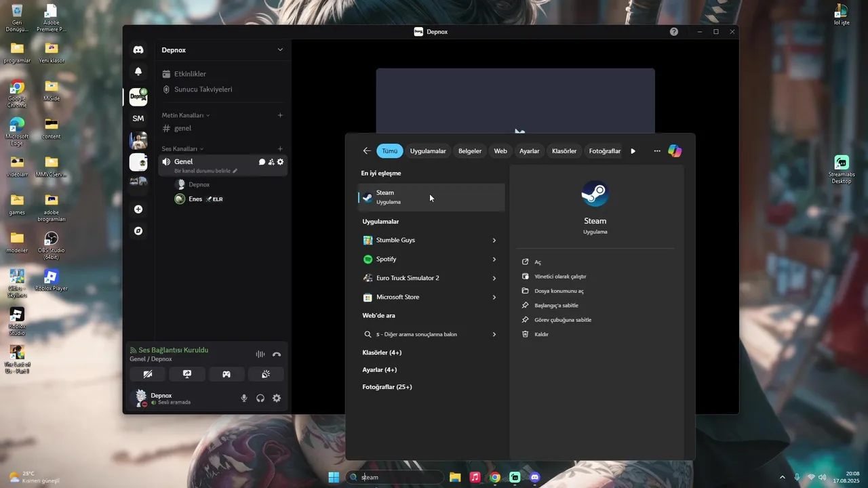868x488 pixels.
Task: Select the Depnox server icon in sidebar
Action: point(138,97)
